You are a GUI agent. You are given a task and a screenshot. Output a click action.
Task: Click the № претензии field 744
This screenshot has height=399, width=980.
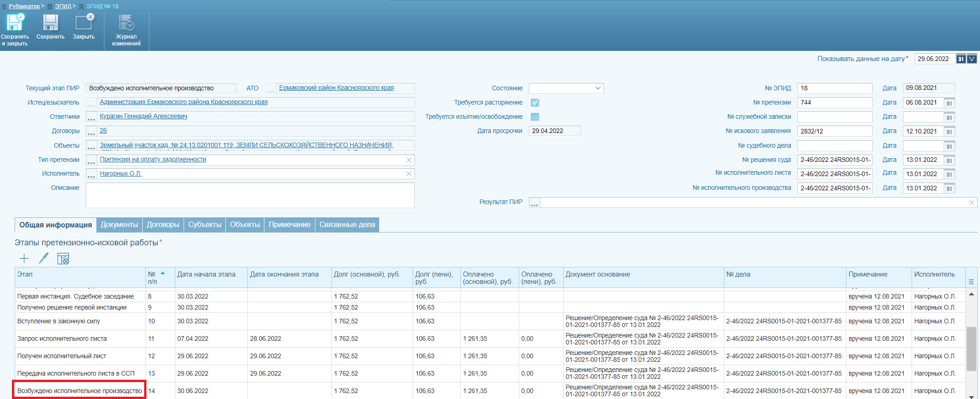834,103
